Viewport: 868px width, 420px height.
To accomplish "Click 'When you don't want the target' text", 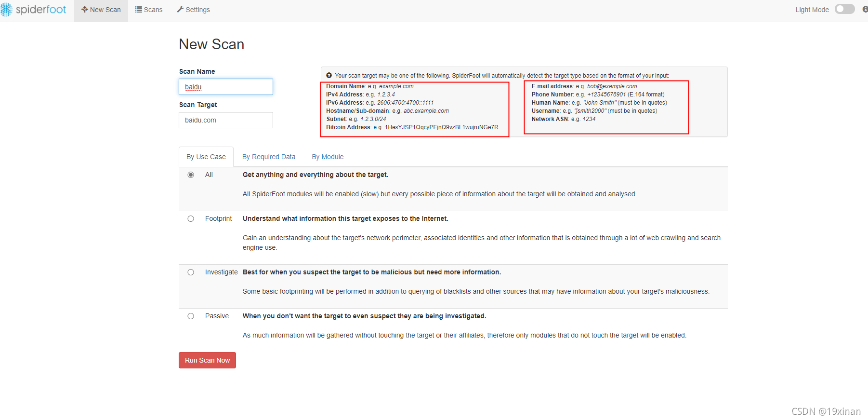I will click(365, 316).
